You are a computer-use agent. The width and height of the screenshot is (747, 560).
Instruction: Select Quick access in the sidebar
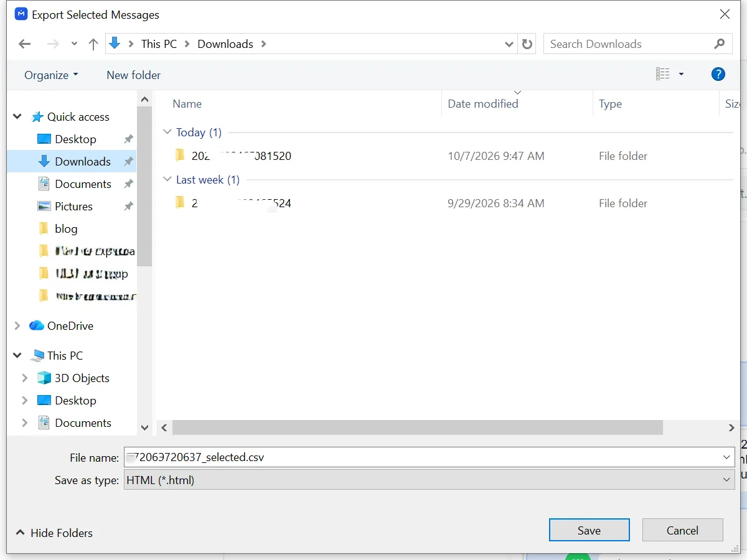tap(78, 117)
